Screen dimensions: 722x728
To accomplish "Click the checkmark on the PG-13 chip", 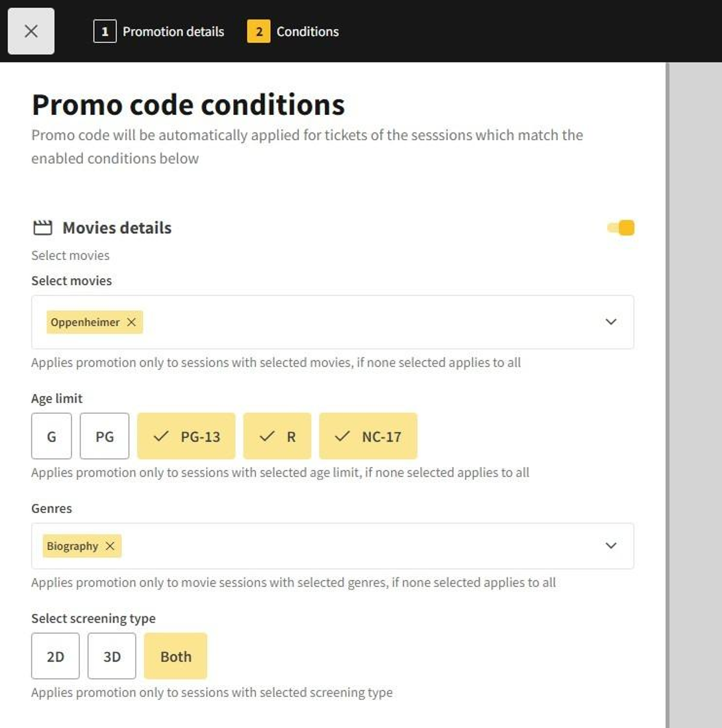I will (161, 436).
